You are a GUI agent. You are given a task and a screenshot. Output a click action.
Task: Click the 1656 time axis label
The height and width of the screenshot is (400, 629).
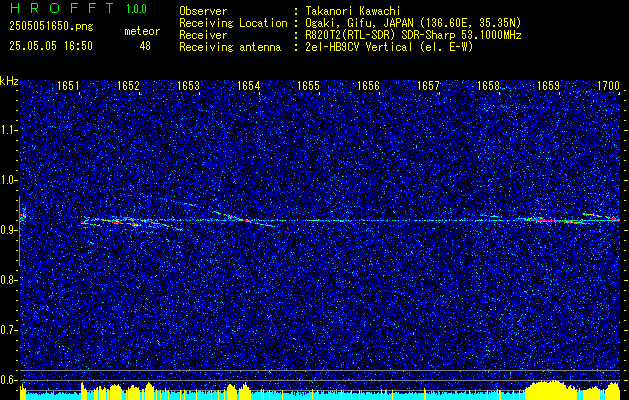[x=368, y=85]
